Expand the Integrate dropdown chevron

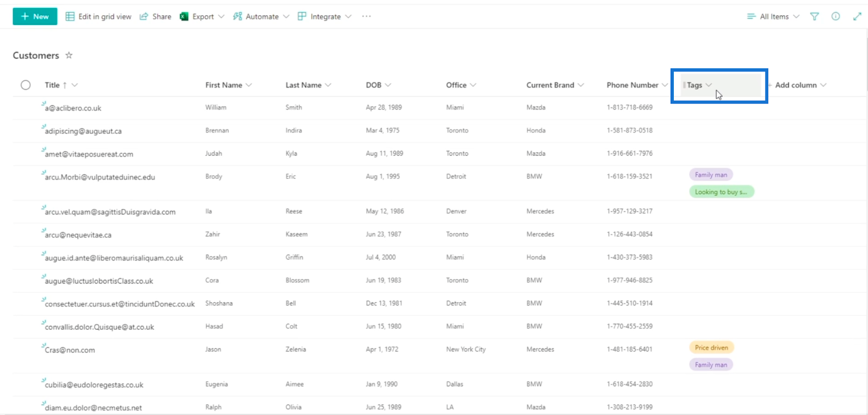(x=348, y=16)
